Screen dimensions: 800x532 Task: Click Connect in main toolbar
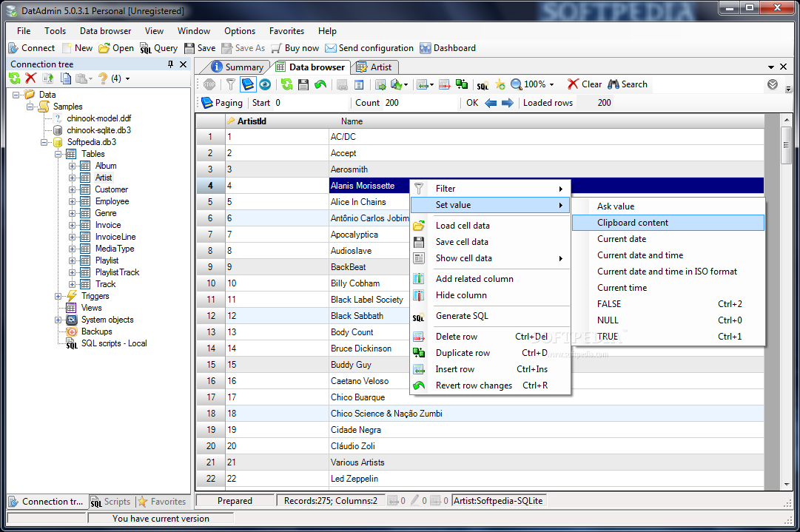tap(32, 48)
